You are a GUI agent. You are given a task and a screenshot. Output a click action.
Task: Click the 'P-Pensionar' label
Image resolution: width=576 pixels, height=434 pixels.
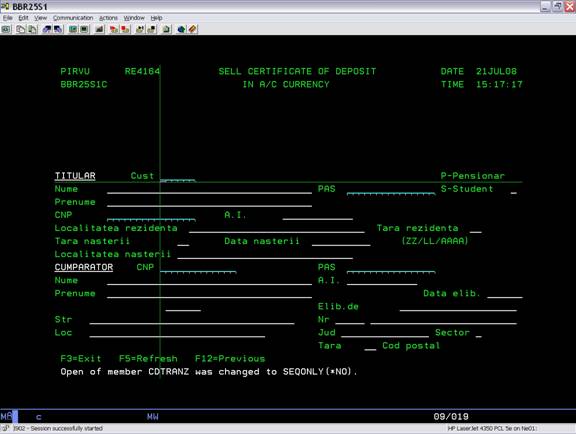(472, 176)
